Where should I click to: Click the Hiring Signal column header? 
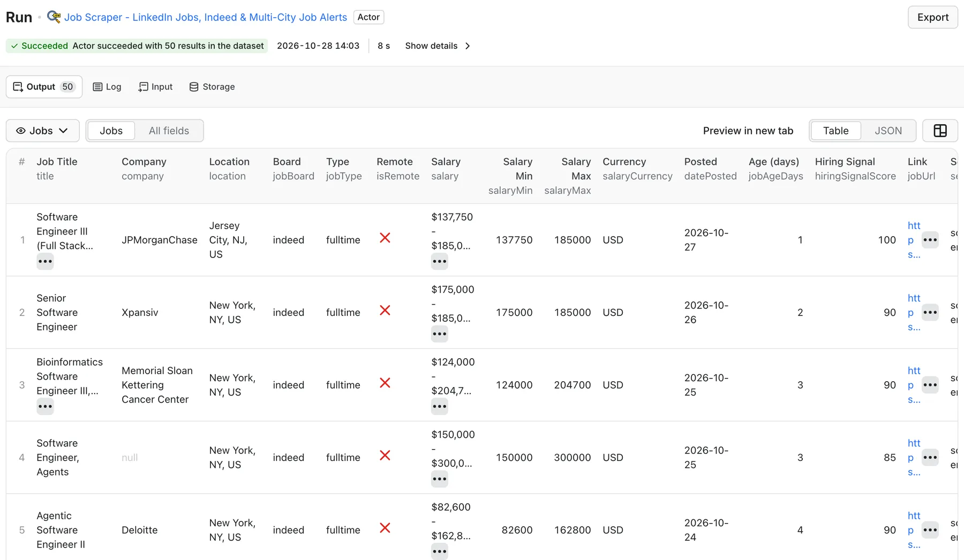(x=855, y=169)
